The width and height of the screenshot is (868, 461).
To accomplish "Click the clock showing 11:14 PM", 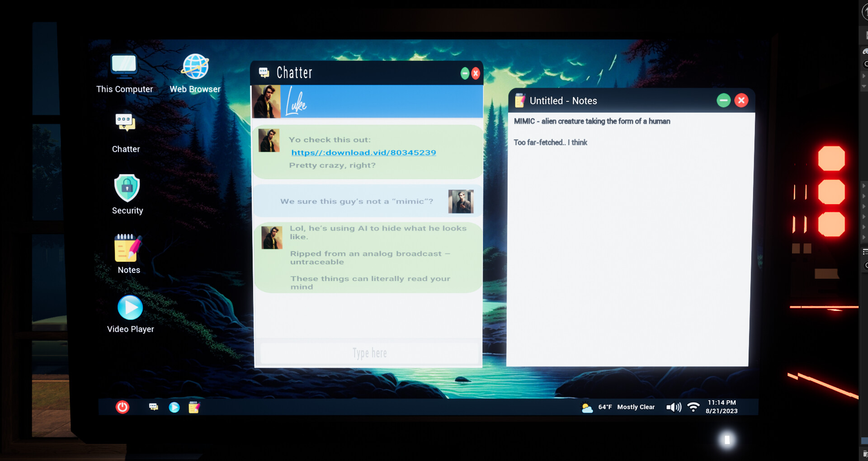I will (722, 406).
